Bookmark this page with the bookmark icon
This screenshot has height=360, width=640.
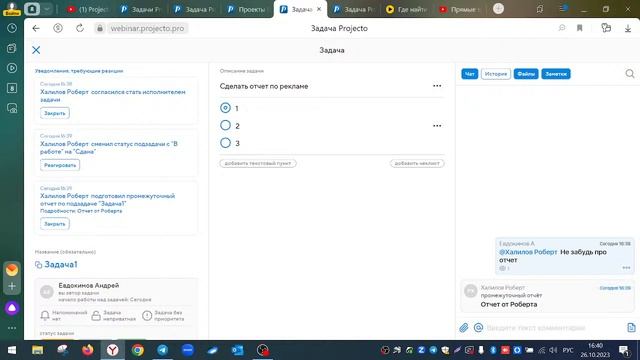(580, 28)
